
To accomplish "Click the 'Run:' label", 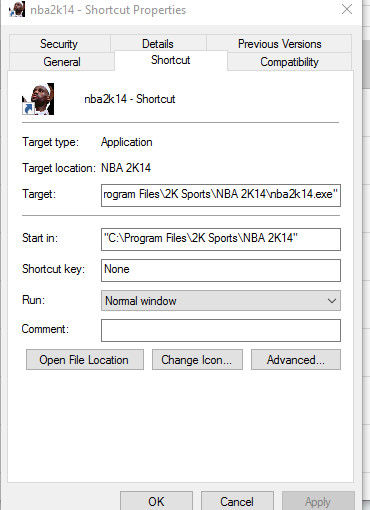I will [x=33, y=300].
